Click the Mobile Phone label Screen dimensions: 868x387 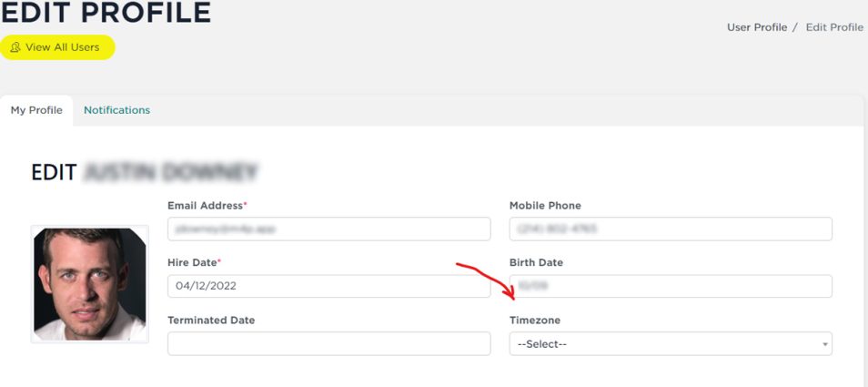545,206
